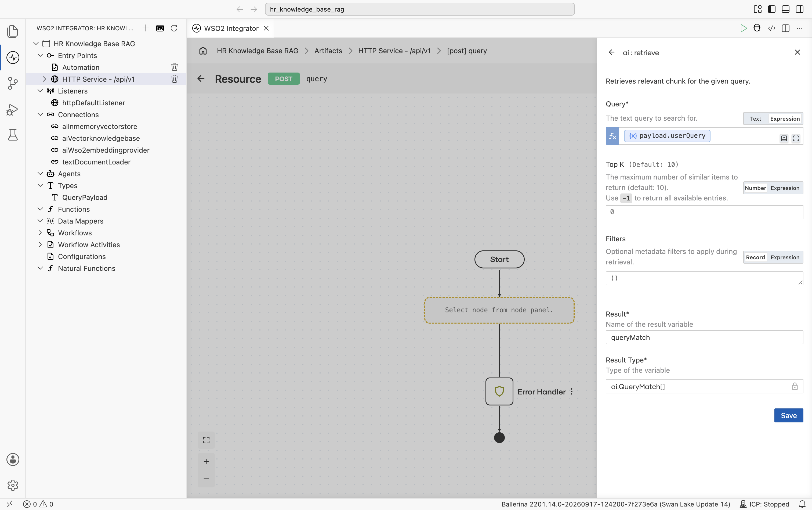Set Top K input mode to Expression
This screenshot has height=510, width=812.
pyautogui.click(x=785, y=188)
